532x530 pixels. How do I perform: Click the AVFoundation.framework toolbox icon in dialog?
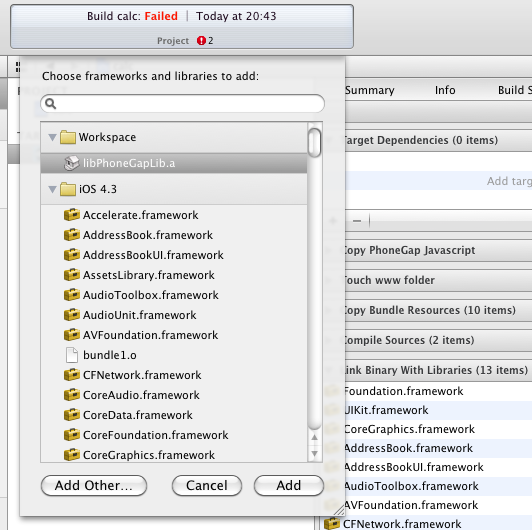tap(72, 335)
